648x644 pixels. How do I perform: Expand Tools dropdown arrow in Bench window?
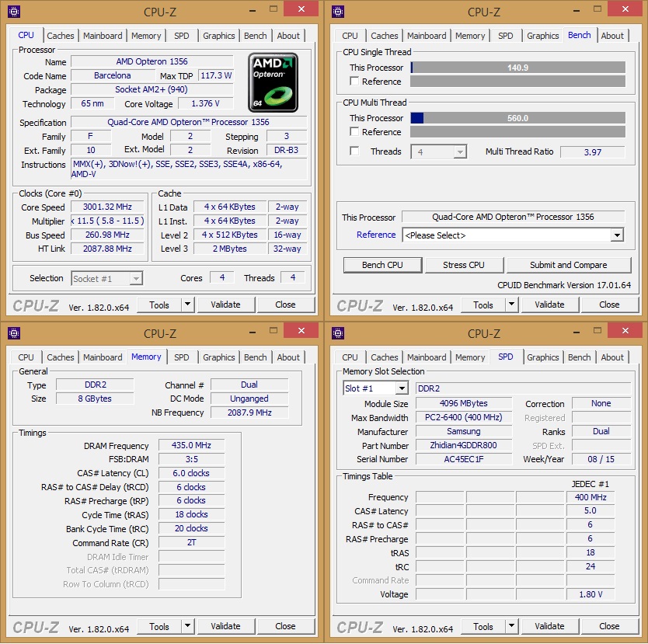511,305
